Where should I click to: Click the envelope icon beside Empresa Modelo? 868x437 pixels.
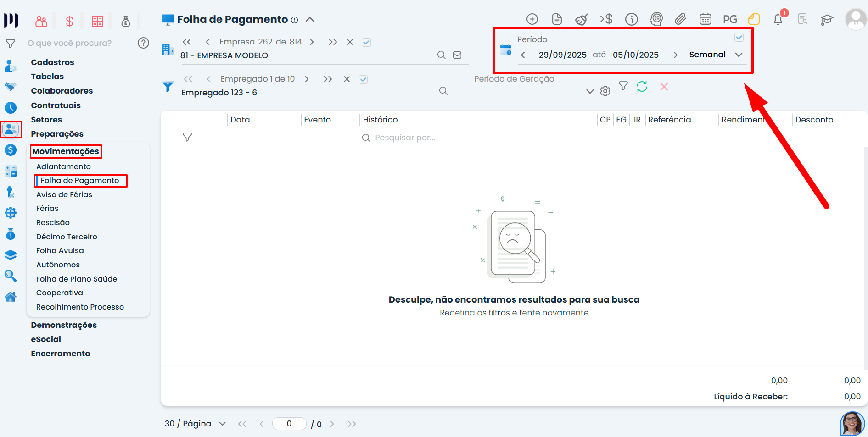457,55
